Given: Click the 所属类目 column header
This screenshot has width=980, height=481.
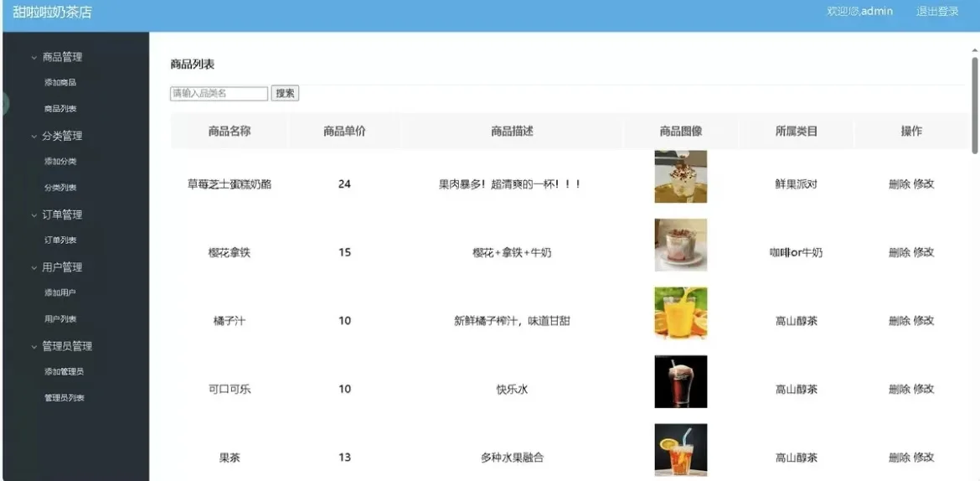Looking at the screenshot, I should (x=797, y=131).
